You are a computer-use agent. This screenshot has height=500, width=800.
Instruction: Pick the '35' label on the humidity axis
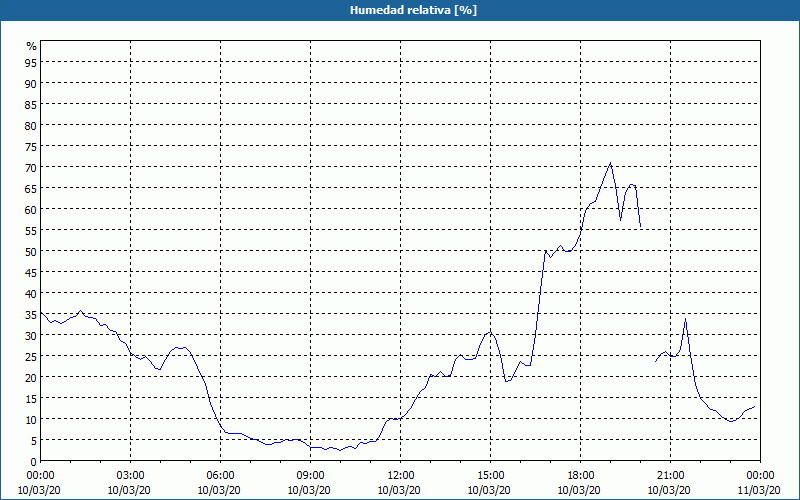pyautogui.click(x=31, y=315)
